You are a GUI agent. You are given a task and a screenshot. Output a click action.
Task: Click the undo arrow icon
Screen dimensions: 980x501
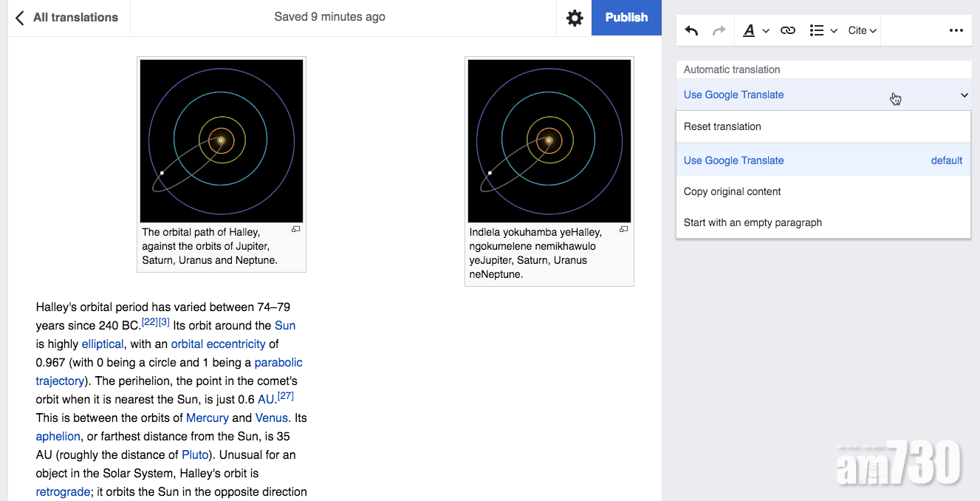click(x=691, y=30)
